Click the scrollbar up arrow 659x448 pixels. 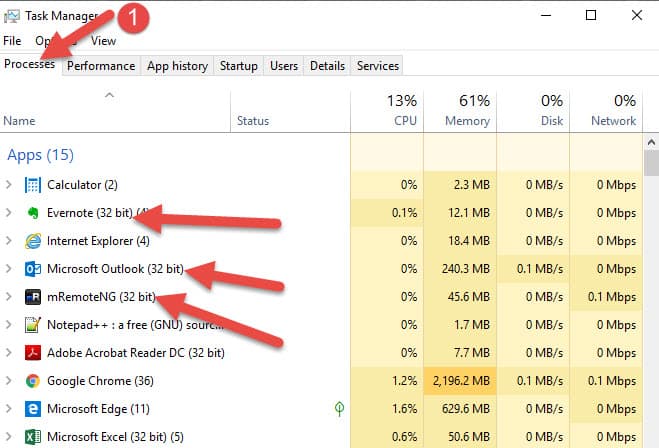tap(651, 142)
